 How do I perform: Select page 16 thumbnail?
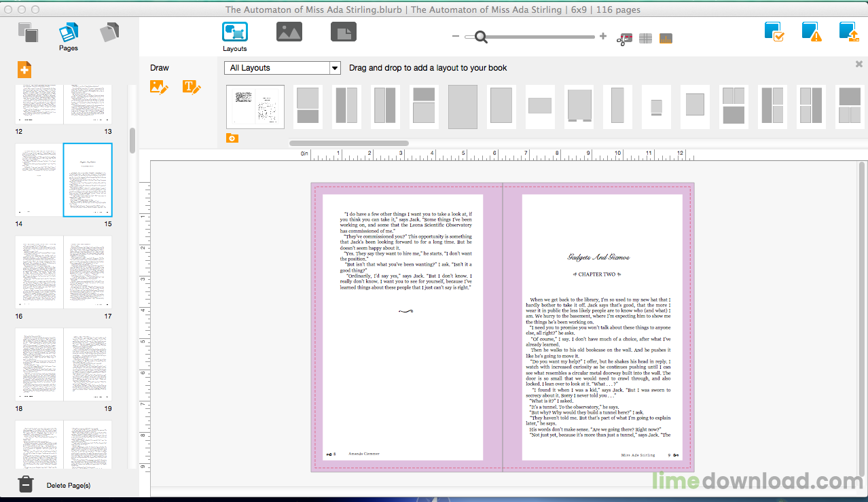pyautogui.click(x=39, y=272)
